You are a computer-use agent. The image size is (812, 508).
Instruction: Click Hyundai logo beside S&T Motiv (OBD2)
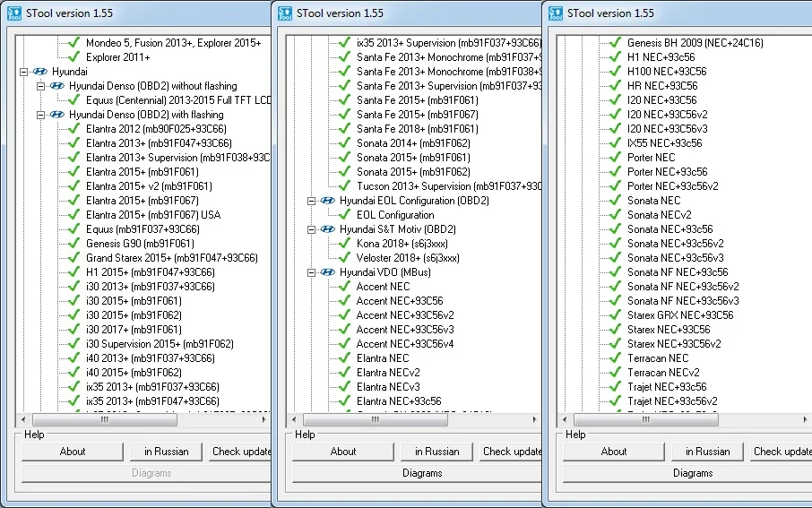328,228
